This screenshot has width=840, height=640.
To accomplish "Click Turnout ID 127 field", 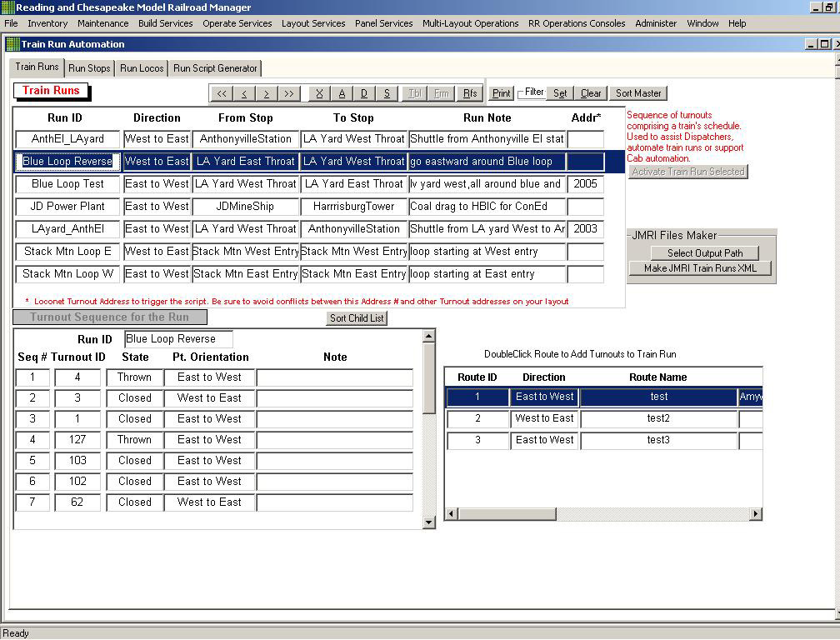I will click(x=77, y=440).
